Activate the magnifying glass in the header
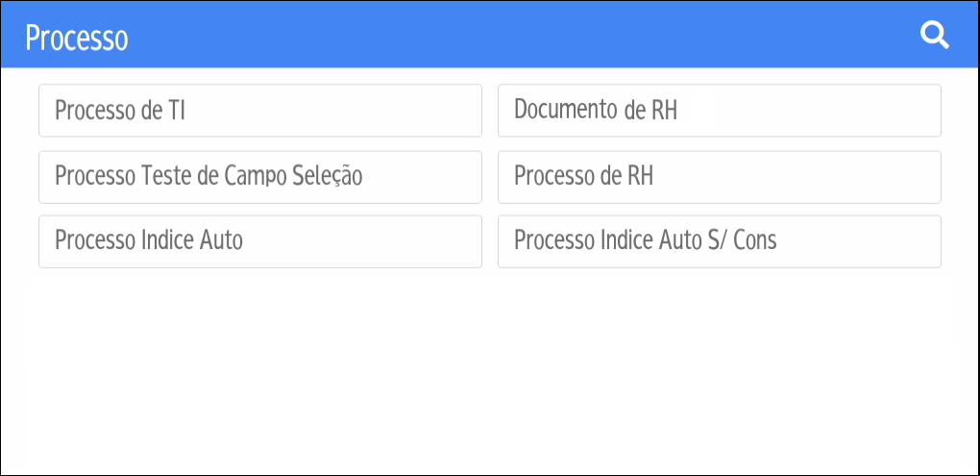The width and height of the screenshot is (980, 476). point(935,36)
